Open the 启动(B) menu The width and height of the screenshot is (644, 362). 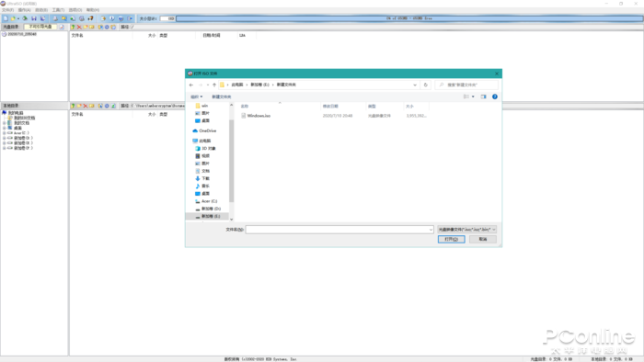tap(41, 10)
